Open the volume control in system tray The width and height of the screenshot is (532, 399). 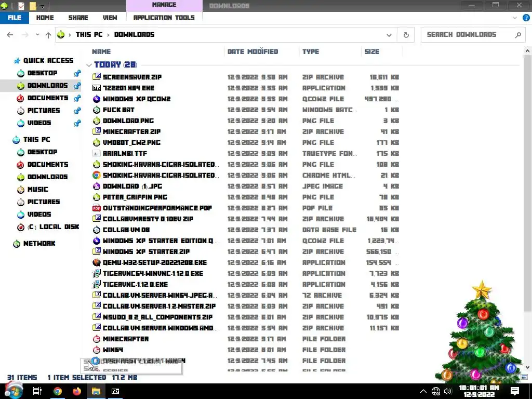(x=448, y=391)
